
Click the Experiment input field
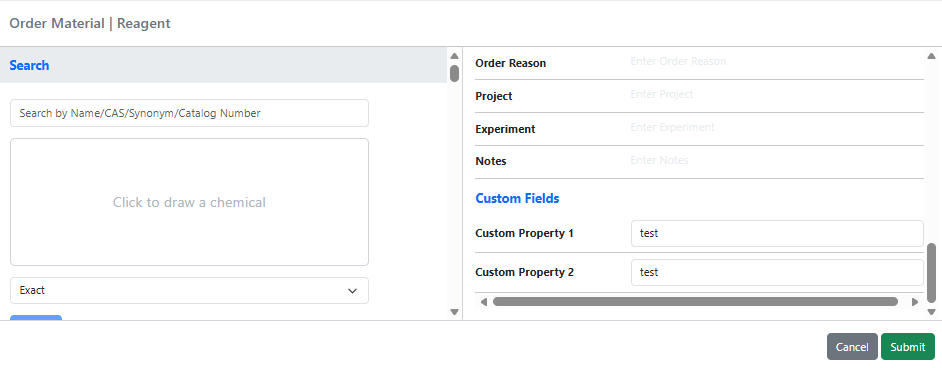[776, 128]
